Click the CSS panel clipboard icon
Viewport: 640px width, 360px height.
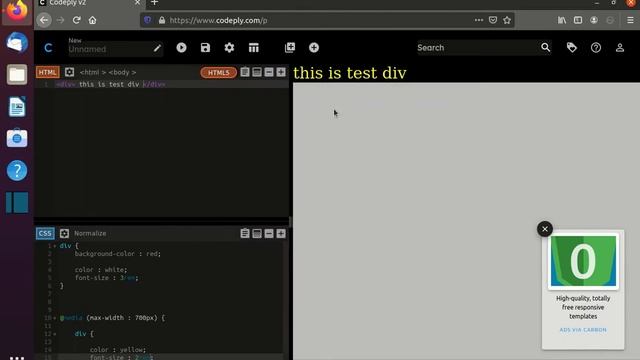coord(244,233)
